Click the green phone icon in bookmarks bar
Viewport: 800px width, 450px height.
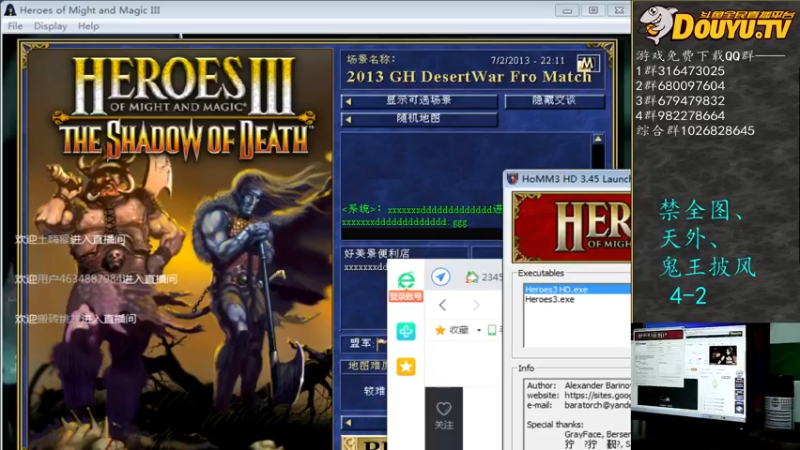pos(492,330)
